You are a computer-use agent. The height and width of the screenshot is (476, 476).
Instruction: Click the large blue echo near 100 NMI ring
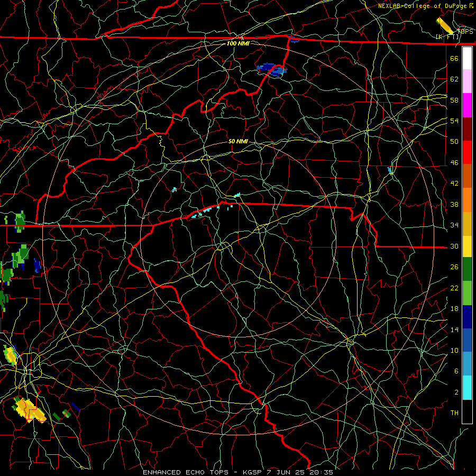coord(272,70)
